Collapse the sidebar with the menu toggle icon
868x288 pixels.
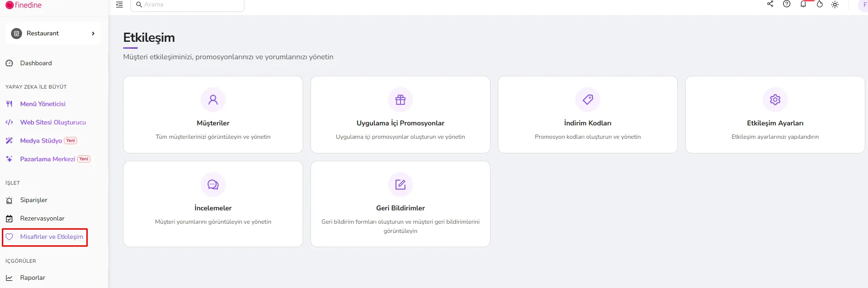click(119, 5)
